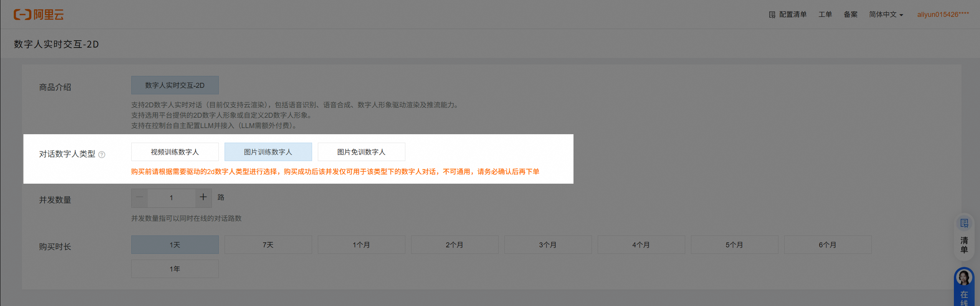Select the 3个月 purchase duration
980x306 pixels.
click(x=548, y=245)
